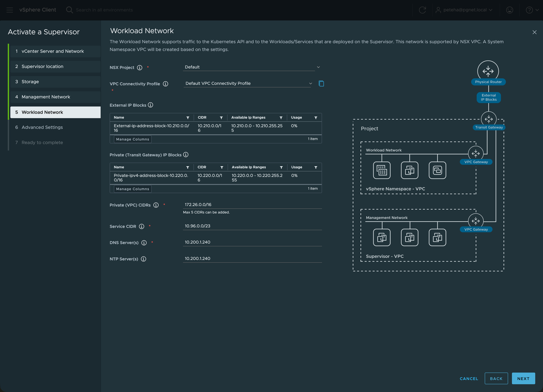
Task: Expand the help menu chevron
Action: click(537, 10)
